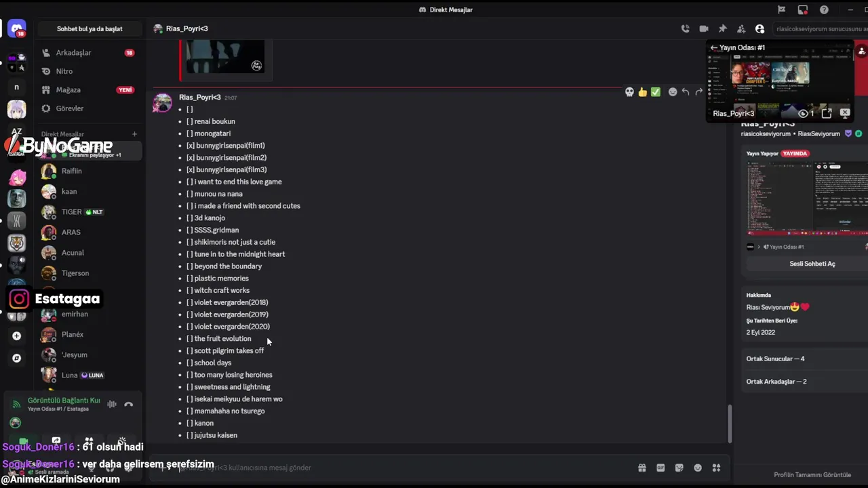
Task: Stop watching the stream with the X monitor icon
Action: [x=845, y=113]
